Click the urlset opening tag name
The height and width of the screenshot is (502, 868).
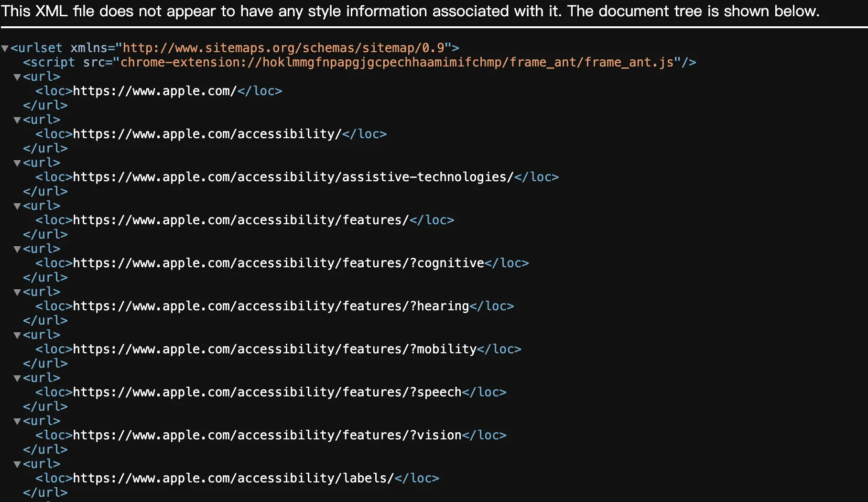click(x=40, y=48)
